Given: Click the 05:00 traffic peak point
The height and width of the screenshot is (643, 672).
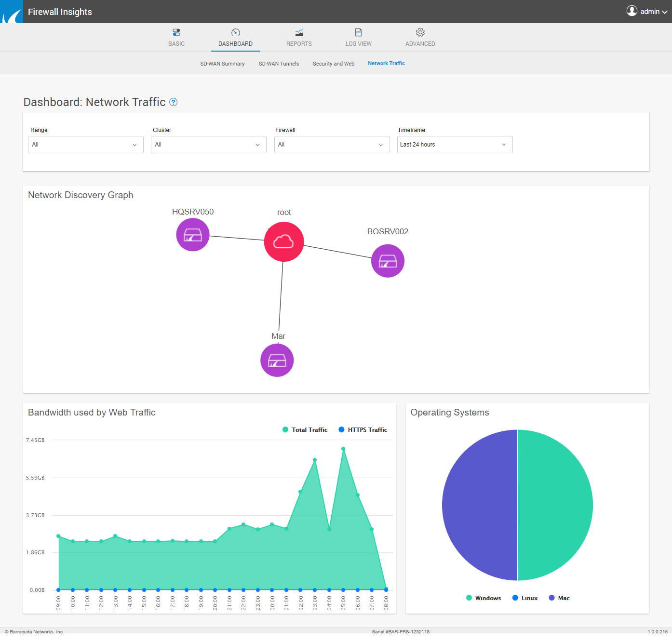Looking at the screenshot, I should coord(343,449).
